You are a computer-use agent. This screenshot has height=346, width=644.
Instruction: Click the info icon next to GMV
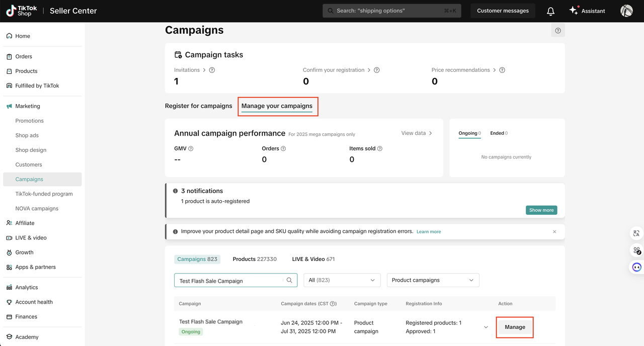pyautogui.click(x=191, y=149)
